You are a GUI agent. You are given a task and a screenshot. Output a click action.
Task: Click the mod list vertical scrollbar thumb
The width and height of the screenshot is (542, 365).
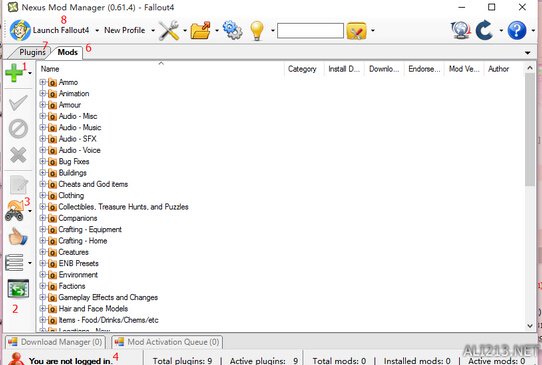point(530,130)
